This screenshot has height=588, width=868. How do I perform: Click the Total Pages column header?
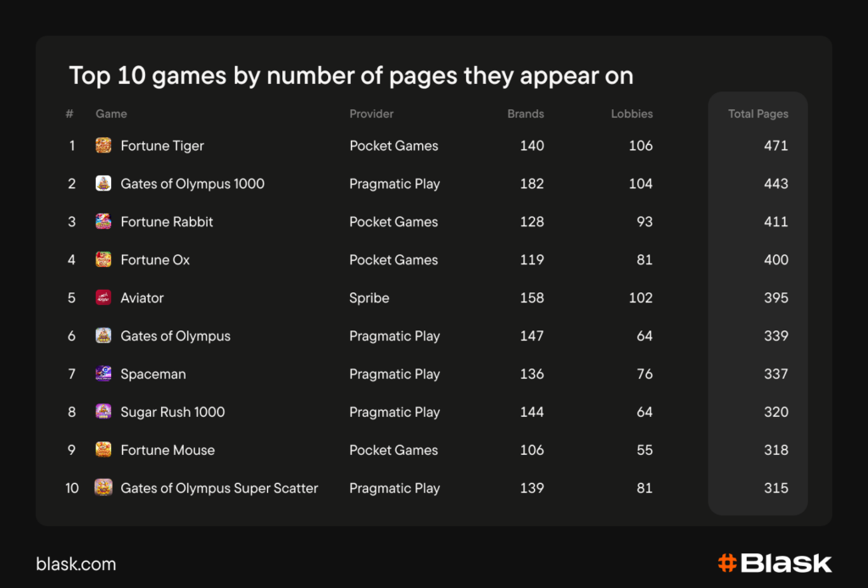758,114
